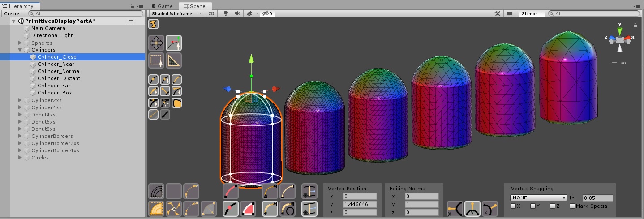This screenshot has width=644, height=219.
Task: Click the orientation gizmo cube in Scene view
Action: pyautogui.click(x=619, y=40)
